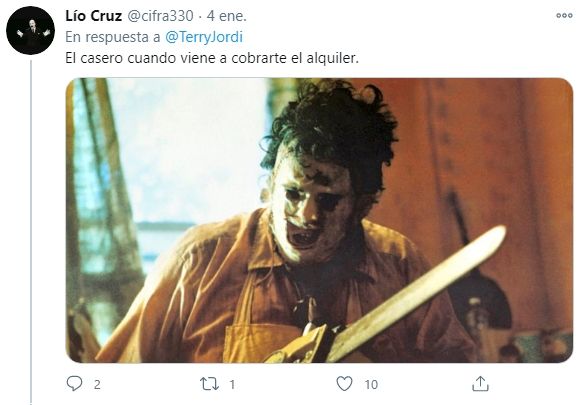Visit the @cifra330 handle
This screenshot has width=578, height=405.
160,16
